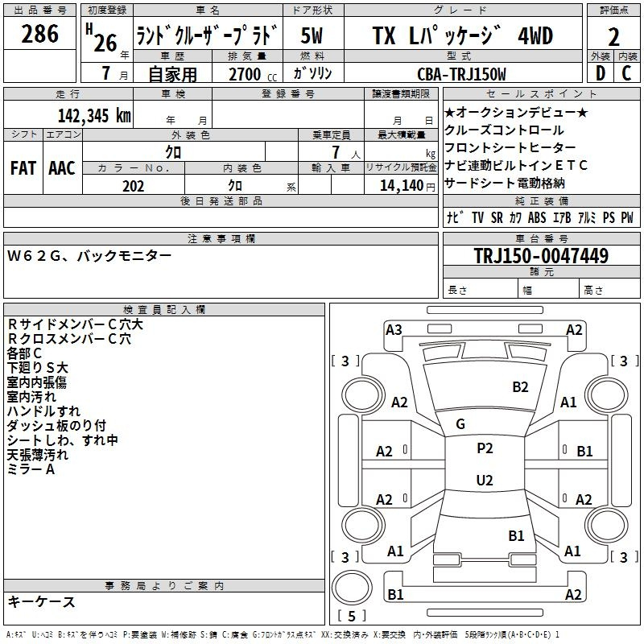Click the 室内汚れ inspector note
This screenshot has height=644, width=644.
coord(31,396)
